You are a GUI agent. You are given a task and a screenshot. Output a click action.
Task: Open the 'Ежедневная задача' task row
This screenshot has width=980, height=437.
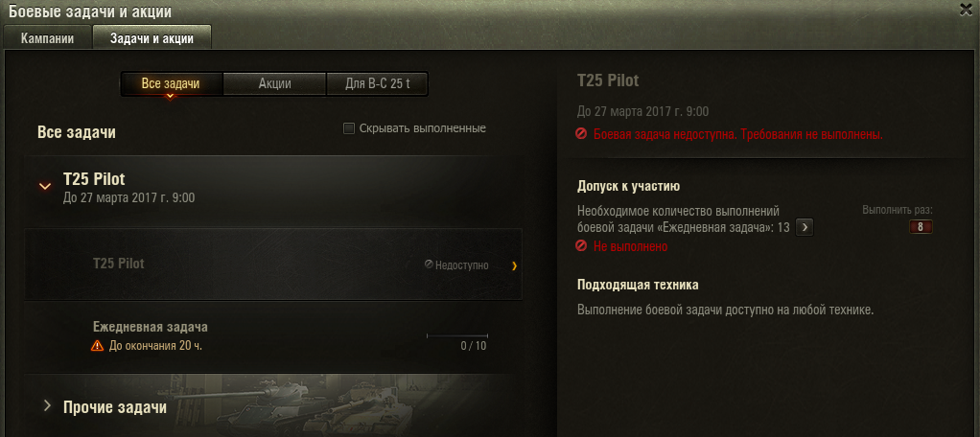coord(273,336)
